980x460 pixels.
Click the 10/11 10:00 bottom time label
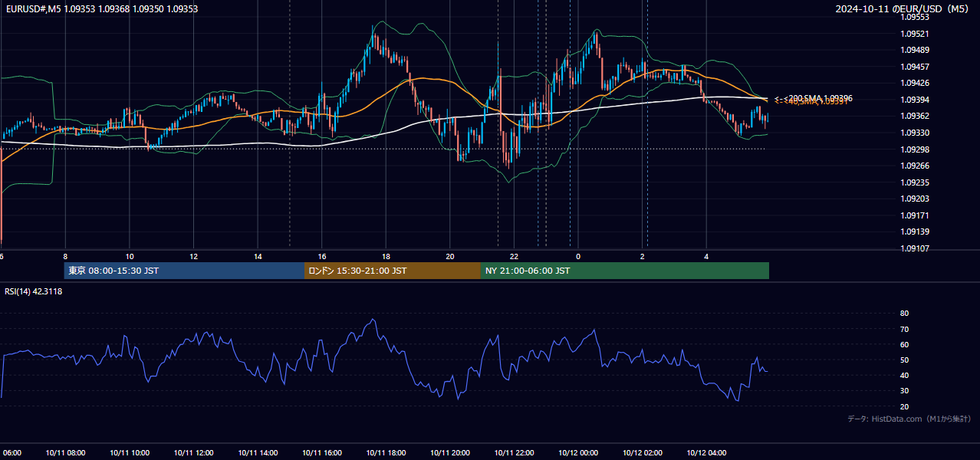coord(130,453)
